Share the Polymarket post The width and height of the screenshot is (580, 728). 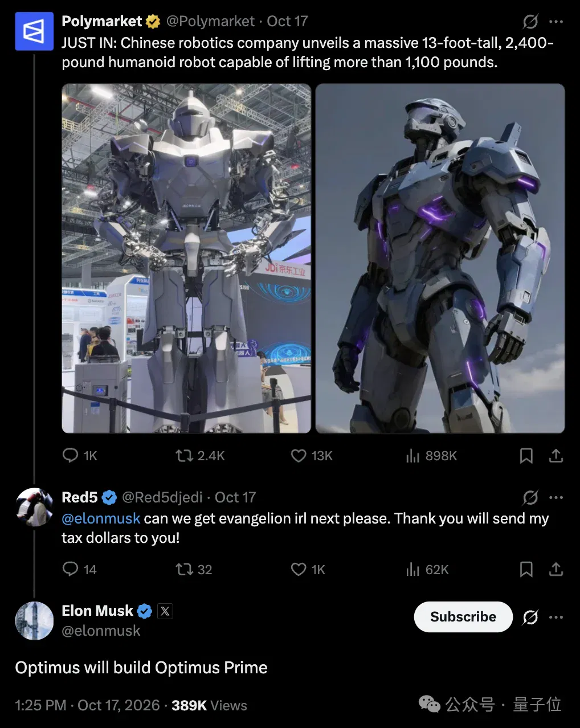point(556,456)
